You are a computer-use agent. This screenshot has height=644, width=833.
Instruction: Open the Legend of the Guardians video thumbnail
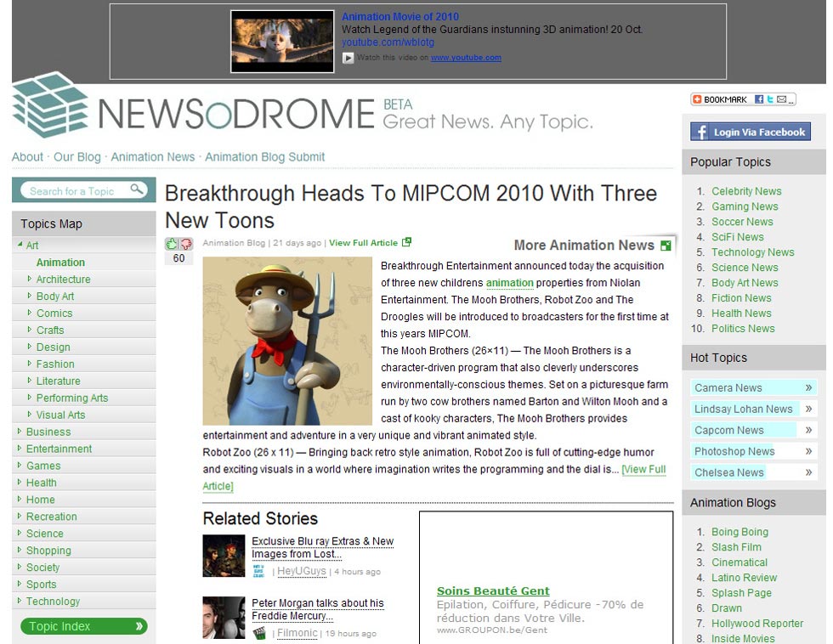[x=282, y=42]
